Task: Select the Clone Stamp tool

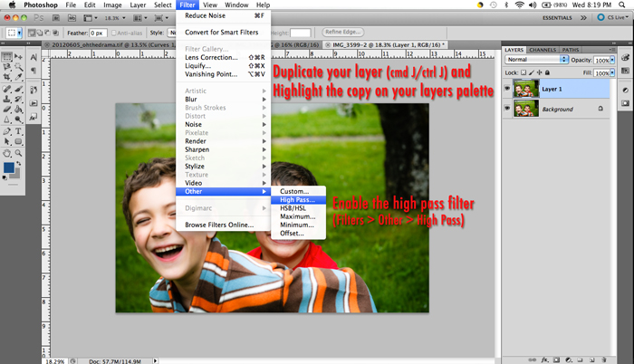Action: (x=7, y=99)
